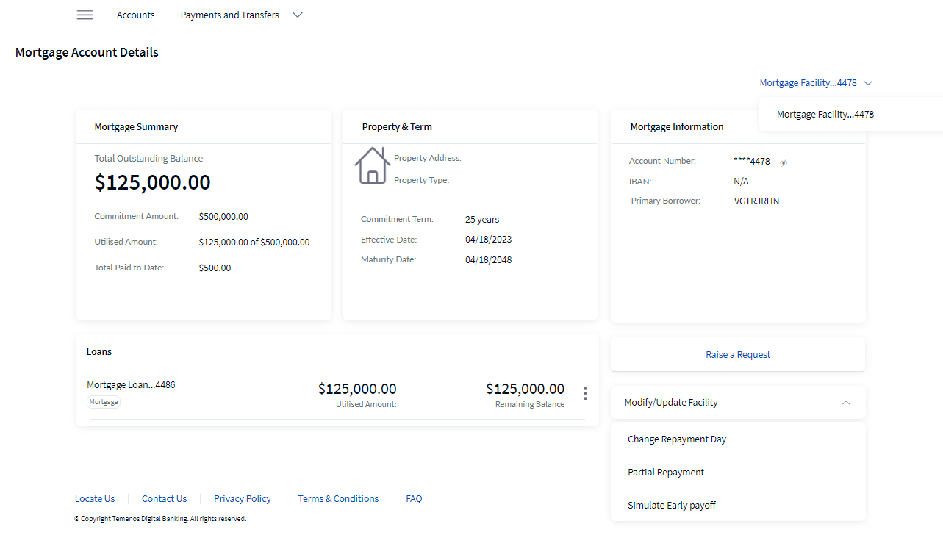
Task: Click the Raise a Request link
Action: (738, 354)
